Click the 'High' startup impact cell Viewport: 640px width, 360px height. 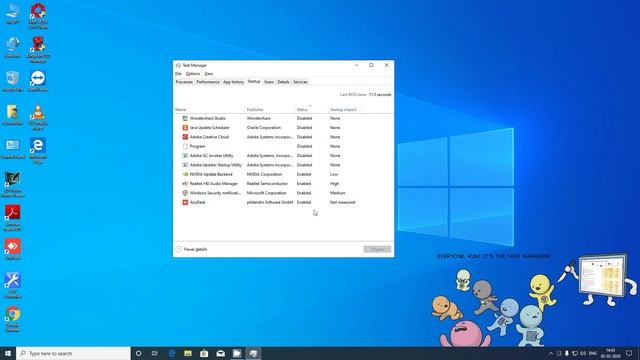coord(334,184)
